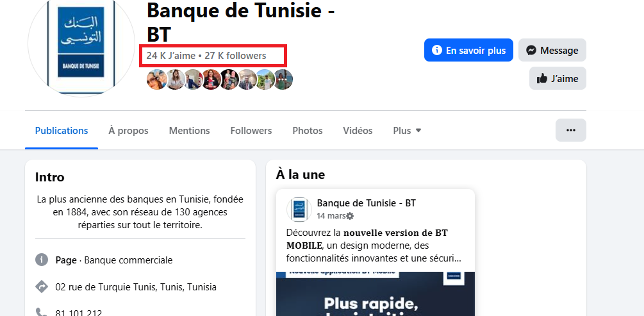Open the 14 mars post timestamp
The width and height of the screenshot is (644, 316).
(x=331, y=216)
